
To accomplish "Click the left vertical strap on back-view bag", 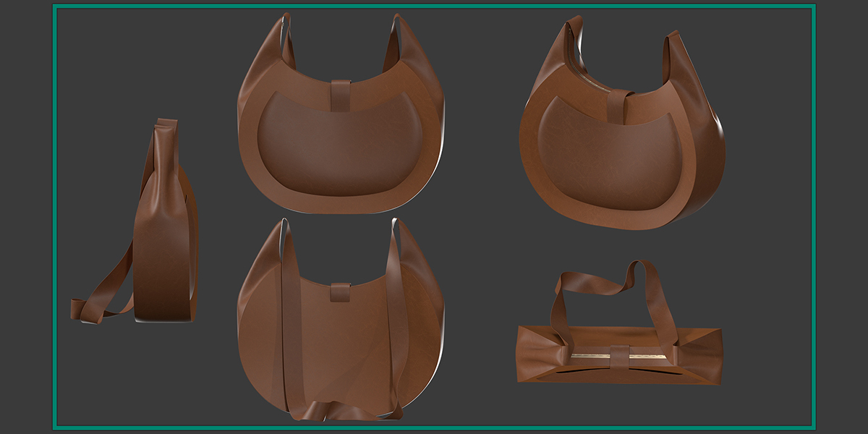I will (287, 318).
